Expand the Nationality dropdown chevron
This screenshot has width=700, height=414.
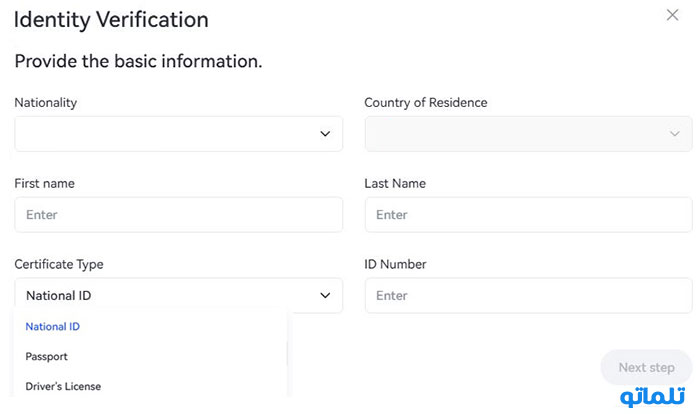pyautogui.click(x=325, y=134)
